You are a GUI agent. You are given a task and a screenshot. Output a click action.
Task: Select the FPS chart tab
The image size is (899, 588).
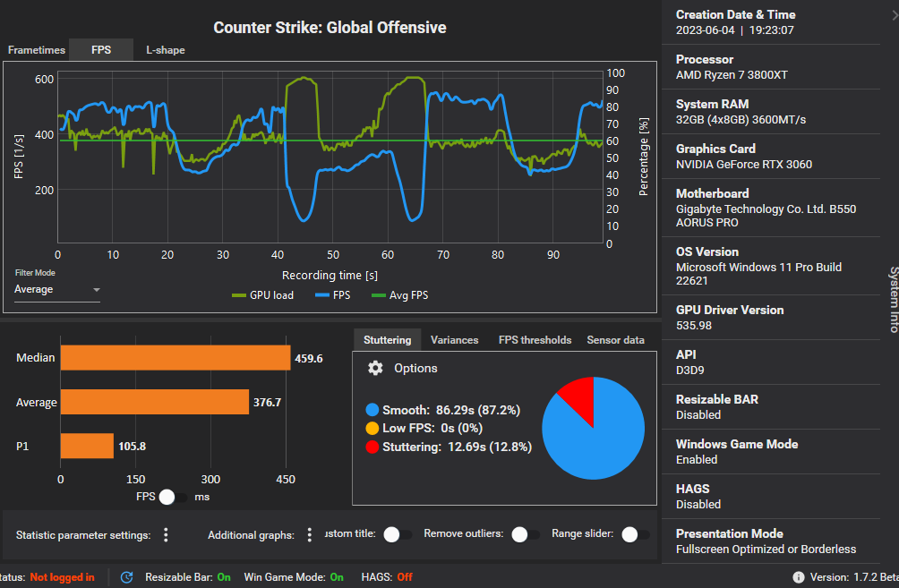point(101,50)
